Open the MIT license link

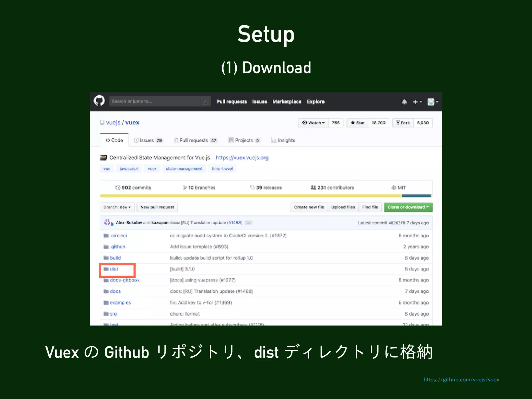[398, 188]
